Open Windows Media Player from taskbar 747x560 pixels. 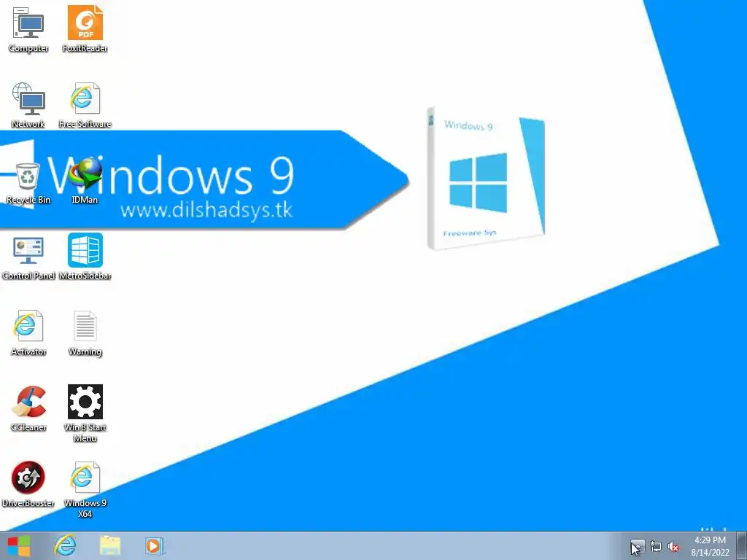coord(155,545)
